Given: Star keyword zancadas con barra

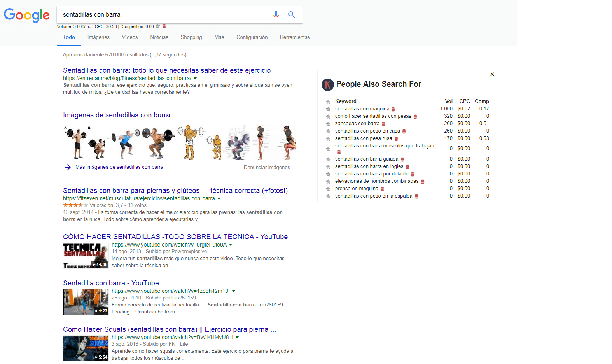Looking at the screenshot, I should (x=328, y=124).
